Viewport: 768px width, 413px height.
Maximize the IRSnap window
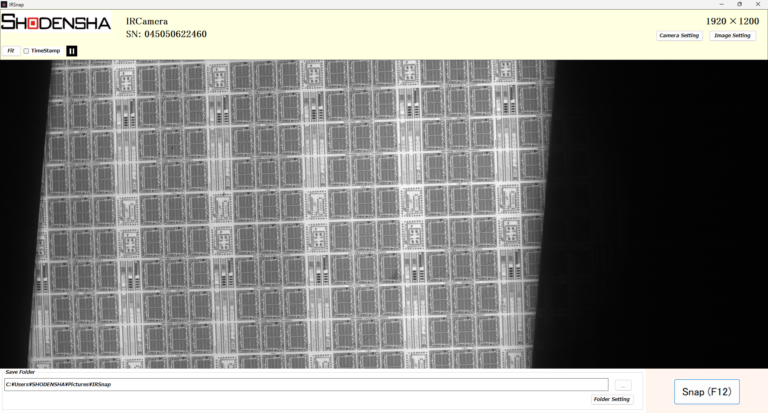click(x=740, y=4)
